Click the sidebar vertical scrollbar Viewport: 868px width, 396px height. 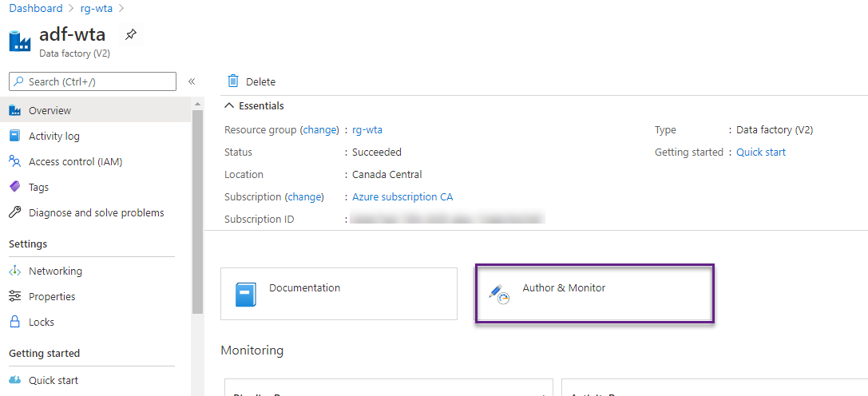197,208
